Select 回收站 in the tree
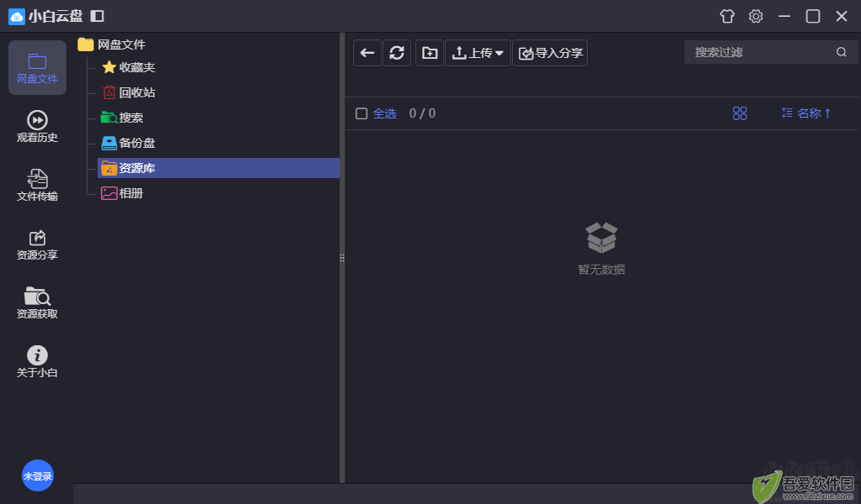 (x=136, y=92)
